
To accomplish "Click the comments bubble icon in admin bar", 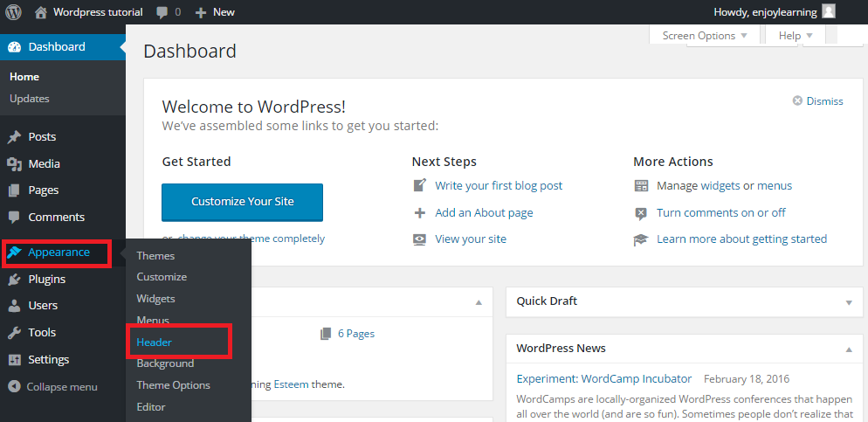I will [x=162, y=12].
